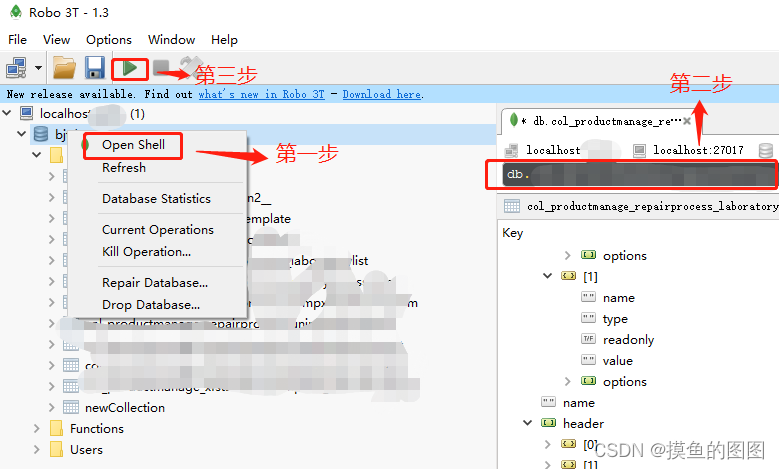Open the File menu
The width and height of the screenshot is (779, 469).
[17, 40]
